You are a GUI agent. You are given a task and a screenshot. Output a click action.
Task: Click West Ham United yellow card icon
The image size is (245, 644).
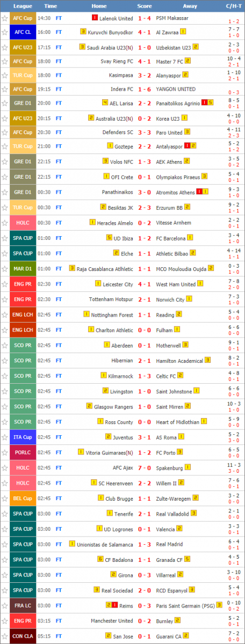tap(200, 284)
